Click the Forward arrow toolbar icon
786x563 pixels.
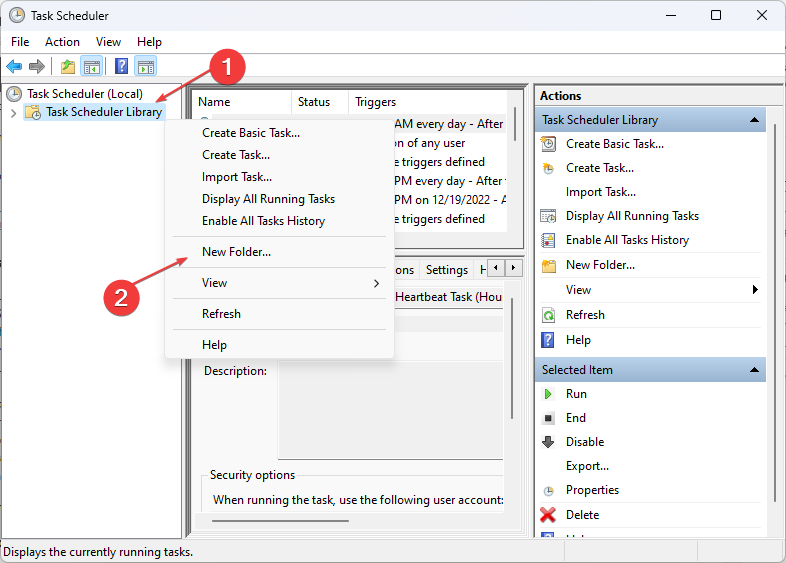pyautogui.click(x=37, y=66)
